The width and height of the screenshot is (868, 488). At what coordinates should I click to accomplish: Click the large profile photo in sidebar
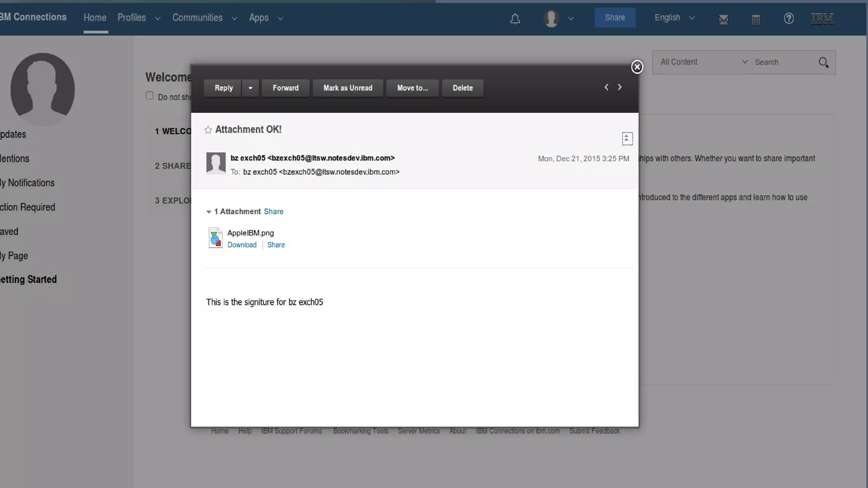point(42,89)
